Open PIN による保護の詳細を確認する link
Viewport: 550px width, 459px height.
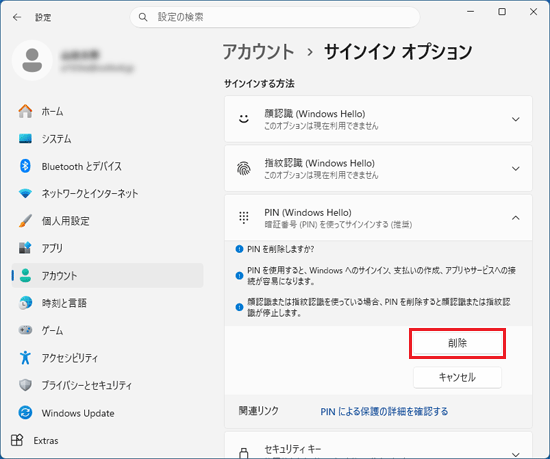pos(384,411)
